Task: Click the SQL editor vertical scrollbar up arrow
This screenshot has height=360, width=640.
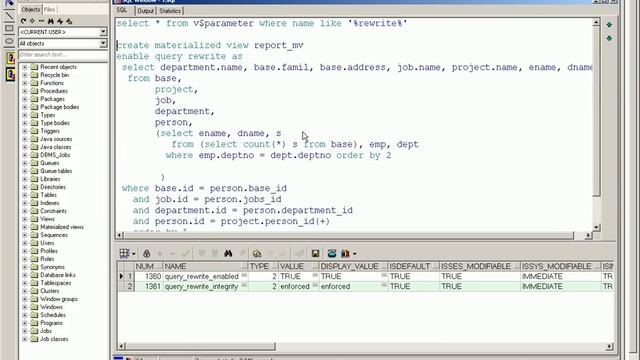Action: (596, 22)
